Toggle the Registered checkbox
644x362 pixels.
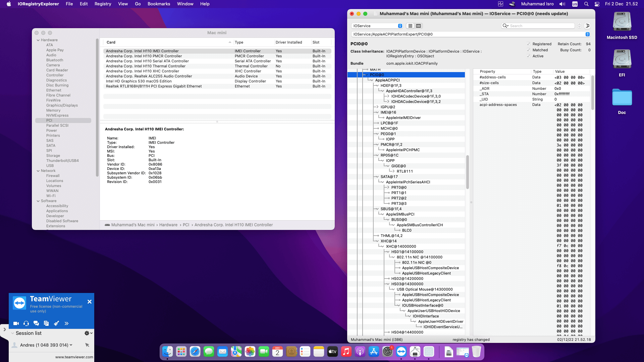528,44
